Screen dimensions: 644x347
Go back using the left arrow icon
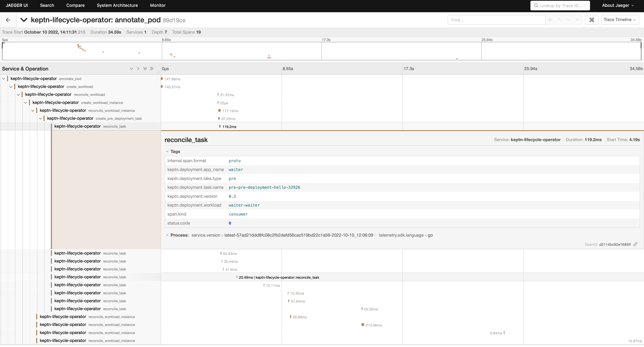click(8, 20)
